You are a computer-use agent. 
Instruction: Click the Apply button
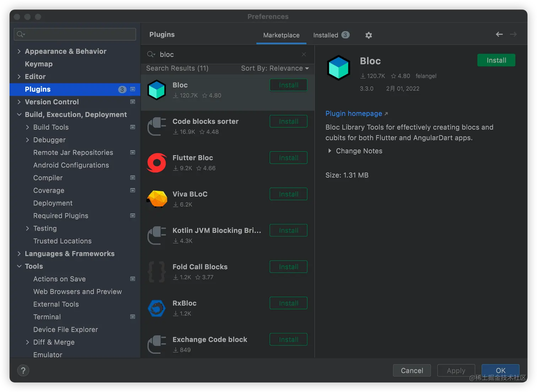coord(456,370)
